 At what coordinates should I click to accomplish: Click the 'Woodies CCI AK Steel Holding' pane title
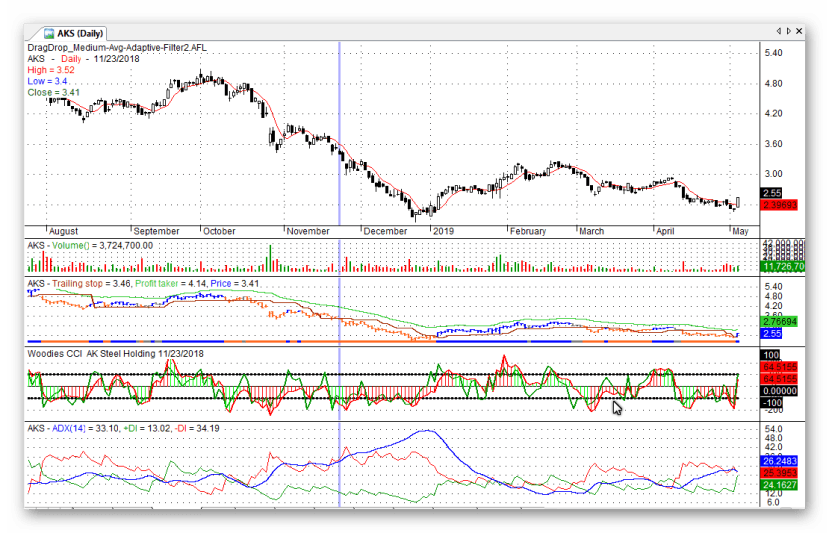[115, 353]
